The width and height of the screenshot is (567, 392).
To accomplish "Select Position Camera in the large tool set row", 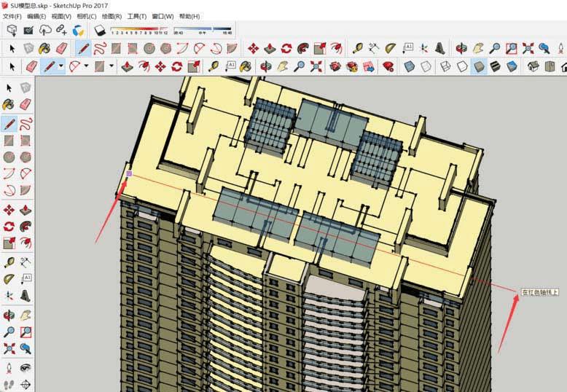I will [x=561, y=48].
